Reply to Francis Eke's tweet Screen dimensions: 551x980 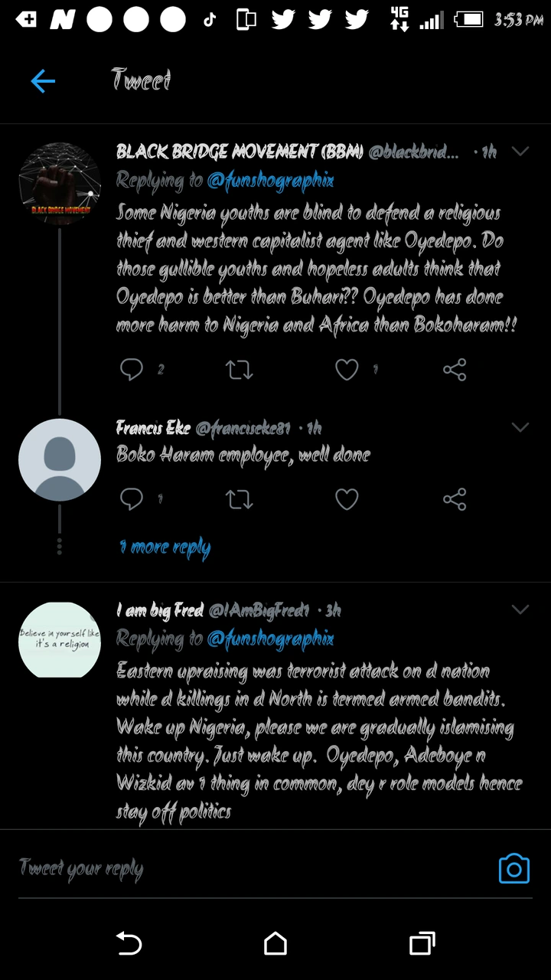click(132, 500)
